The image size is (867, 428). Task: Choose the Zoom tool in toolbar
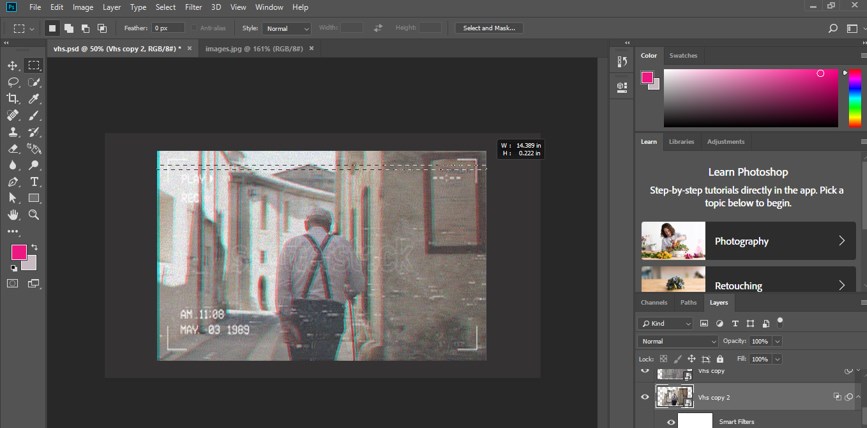34,214
